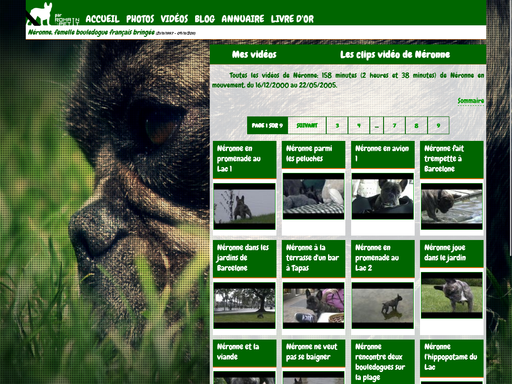Image resolution: width=512 pixels, height=384 pixels.
Task: Follow the Sommaire link
Action: 471,101
